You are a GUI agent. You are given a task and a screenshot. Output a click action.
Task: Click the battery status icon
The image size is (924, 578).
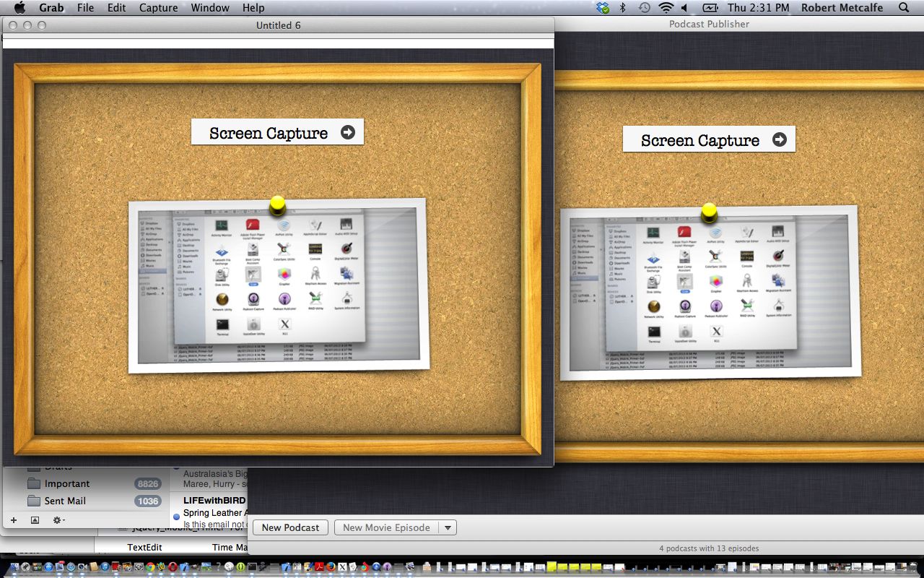point(710,8)
